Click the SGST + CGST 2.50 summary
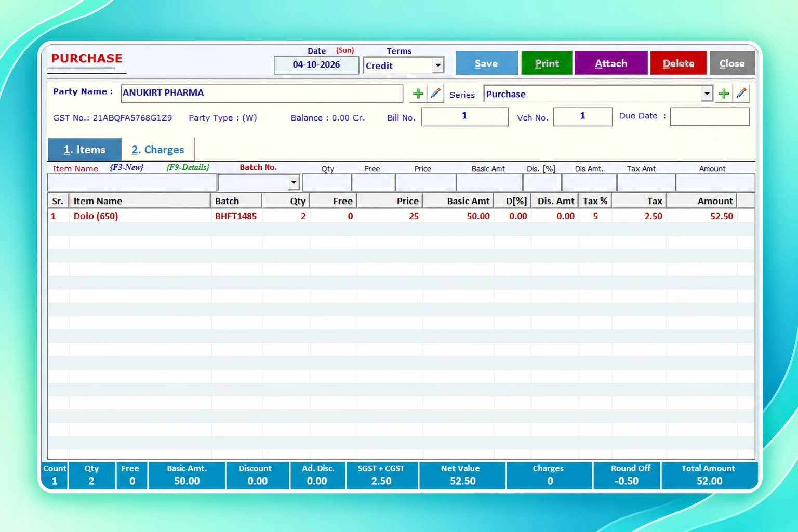 [381, 475]
